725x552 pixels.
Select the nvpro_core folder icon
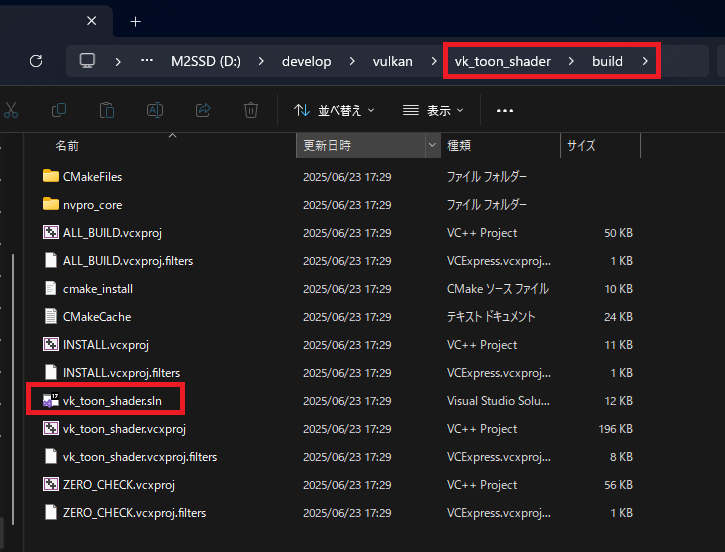(x=51, y=204)
